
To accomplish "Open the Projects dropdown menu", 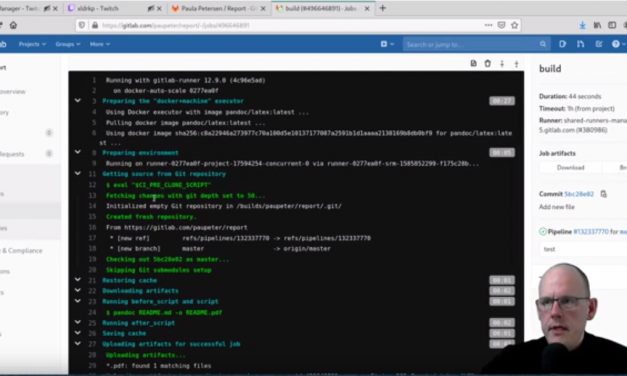I will (32, 44).
